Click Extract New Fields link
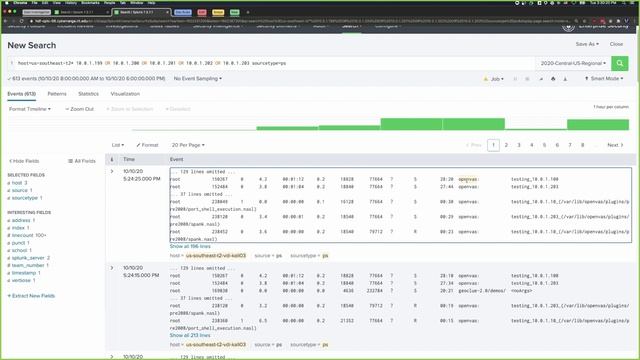The width and height of the screenshot is (640, 360). 31,296
